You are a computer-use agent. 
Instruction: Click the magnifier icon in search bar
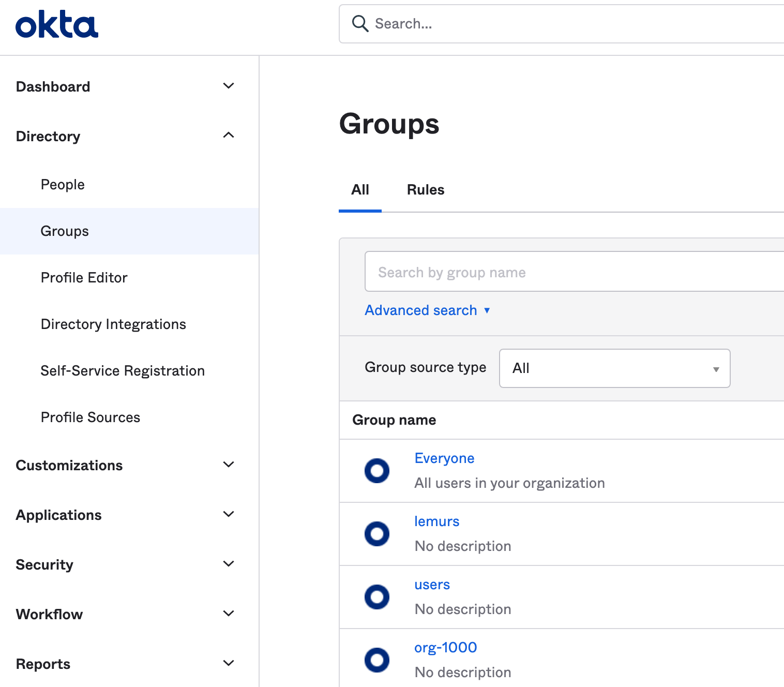click(x=360, y=24)
